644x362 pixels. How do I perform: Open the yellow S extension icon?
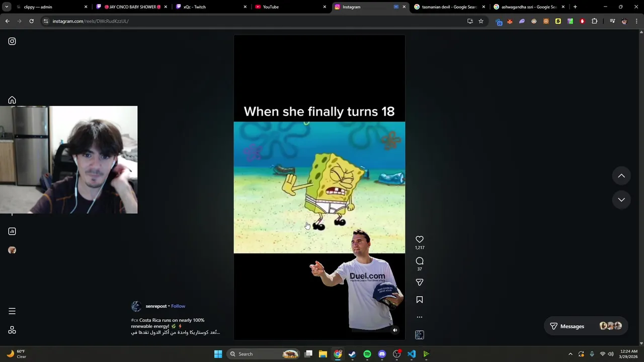(558, 21)
